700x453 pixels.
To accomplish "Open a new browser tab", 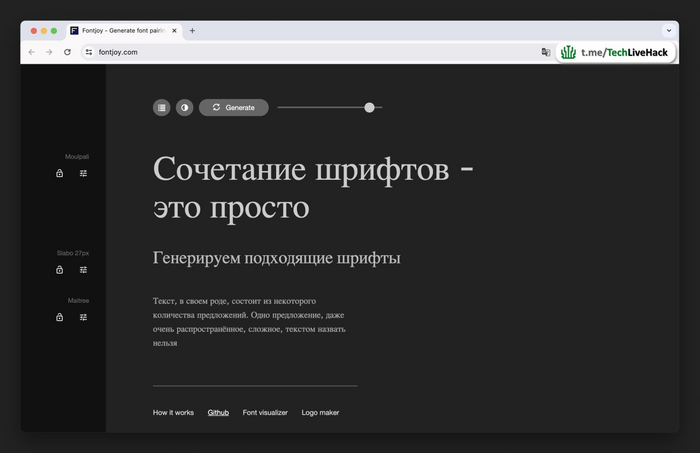I will [192, 31].
